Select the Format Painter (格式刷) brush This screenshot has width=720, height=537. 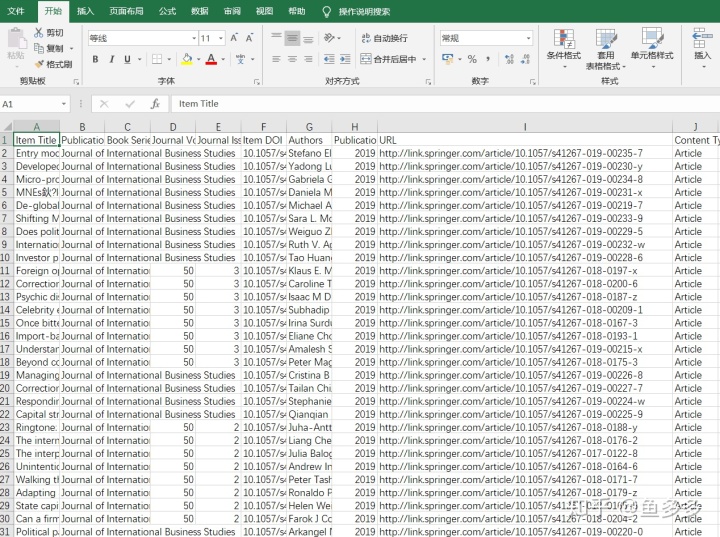39,64
